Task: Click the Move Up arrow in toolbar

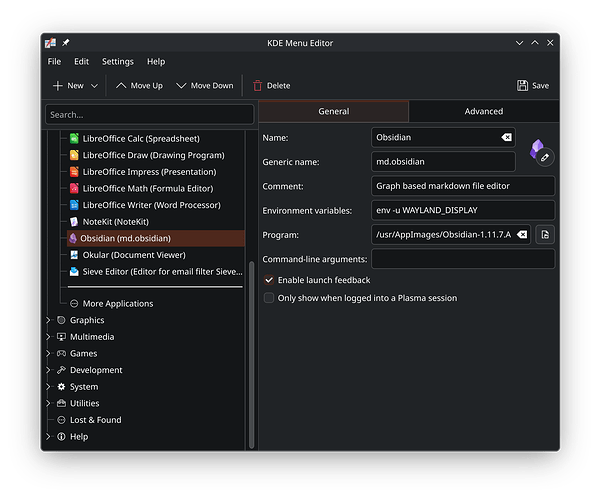Action: click(x=121, y=86)
